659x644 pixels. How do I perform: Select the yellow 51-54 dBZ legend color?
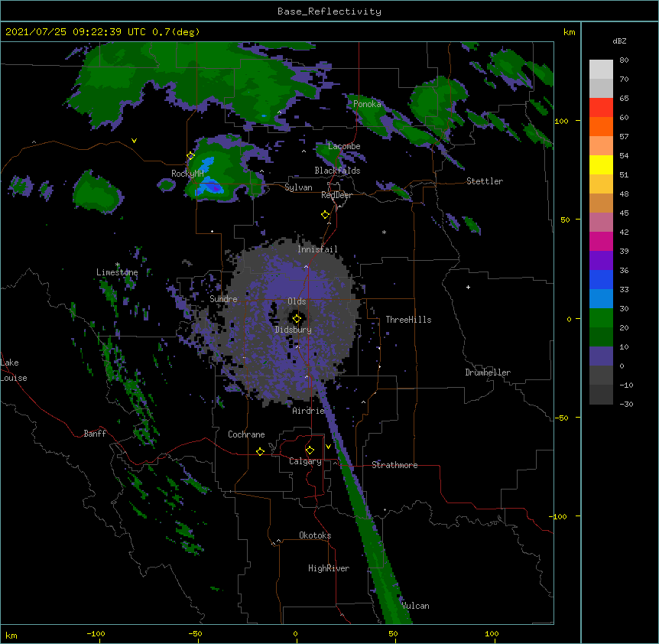(601, 164)
